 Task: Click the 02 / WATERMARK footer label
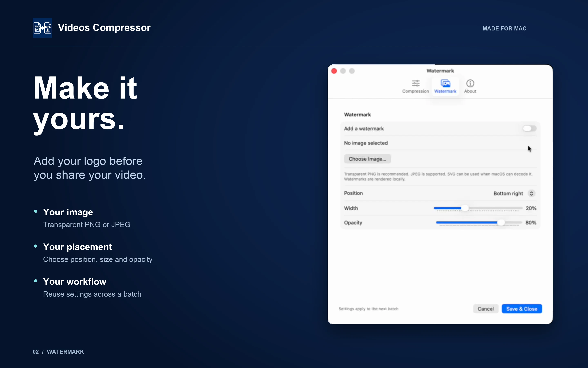click(58, 352)
